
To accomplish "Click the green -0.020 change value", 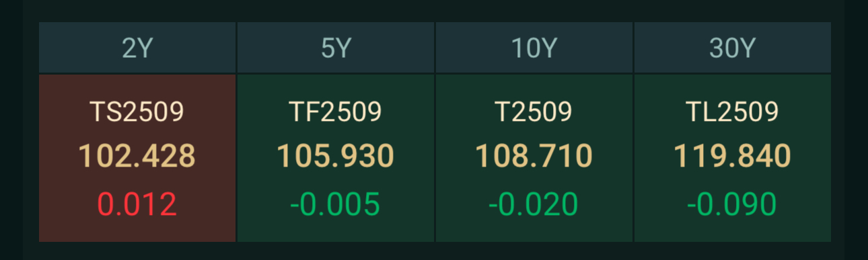I will [x=534, y=204].
